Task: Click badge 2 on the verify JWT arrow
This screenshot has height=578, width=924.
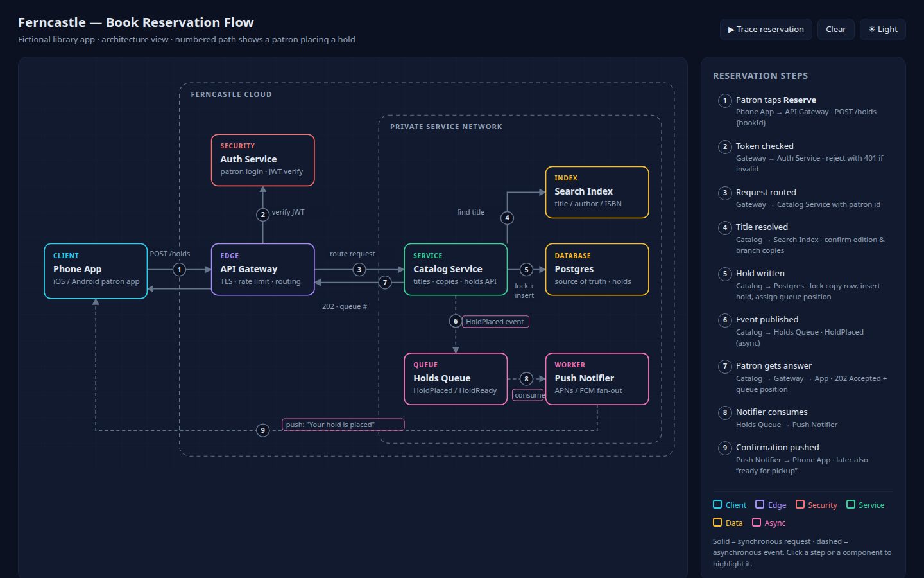Action: (262, 215)
